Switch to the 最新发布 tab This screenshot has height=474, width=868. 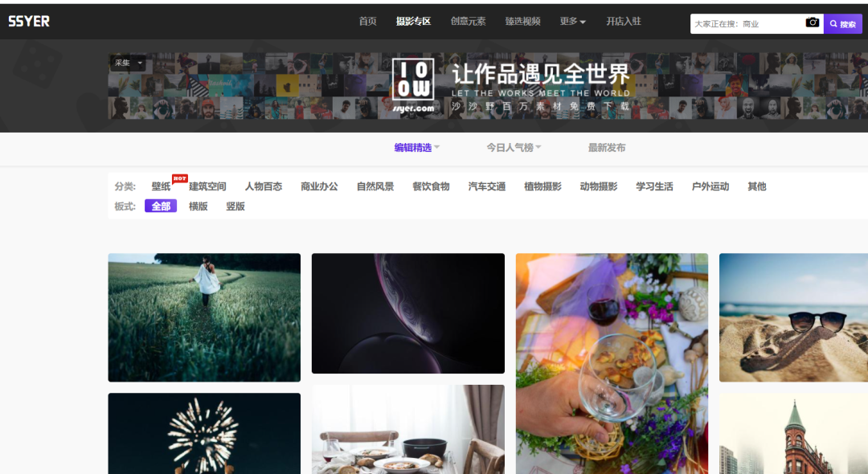[607, 148]
